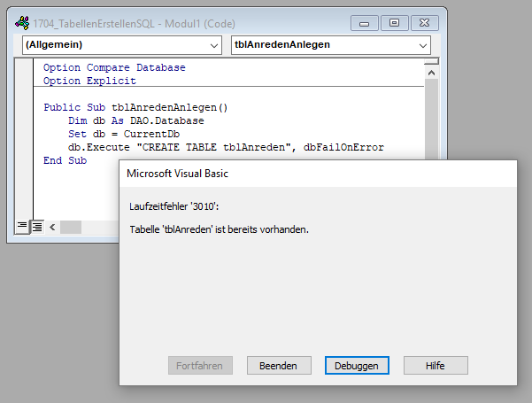Open Hilfe for the runtime error
Viewport: 532px width, 403px height.
tap(436, 365)
